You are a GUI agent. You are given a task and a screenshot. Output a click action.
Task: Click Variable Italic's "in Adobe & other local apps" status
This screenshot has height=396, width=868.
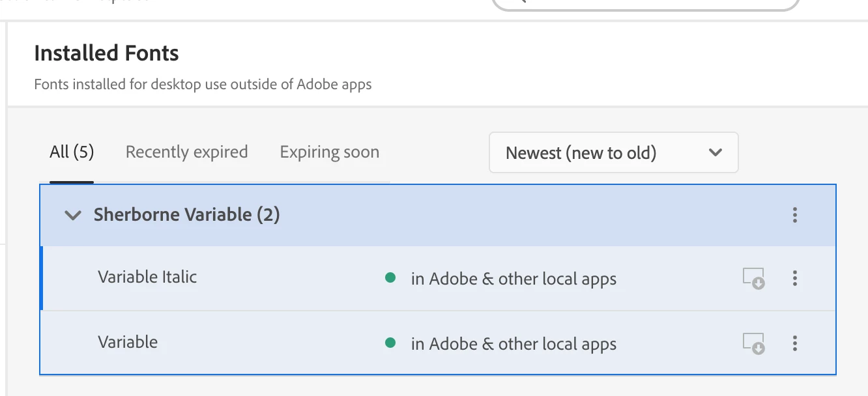click(x=514, y=279)
